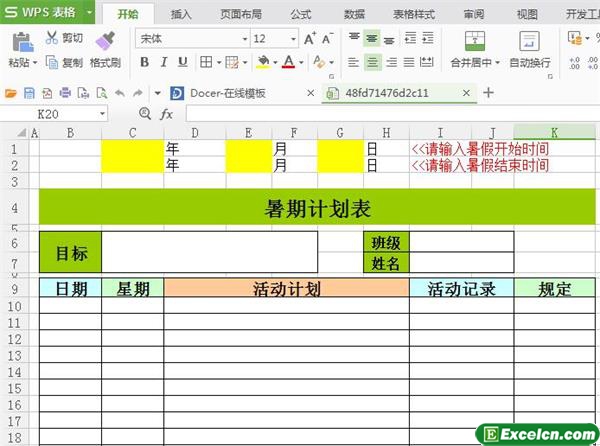Click the formula bar input field
The width and height of the screenshot is (600, 446).
tap(393, 114)
